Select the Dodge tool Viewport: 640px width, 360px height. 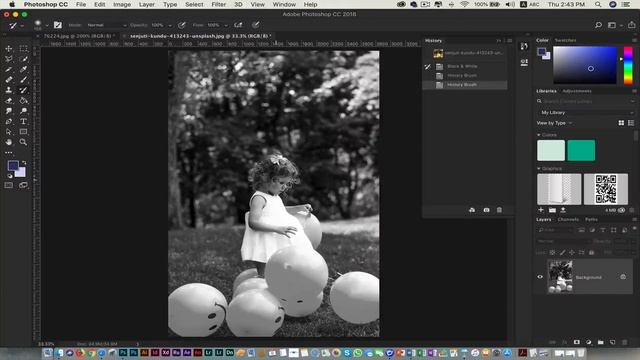[x=23, y=111]
